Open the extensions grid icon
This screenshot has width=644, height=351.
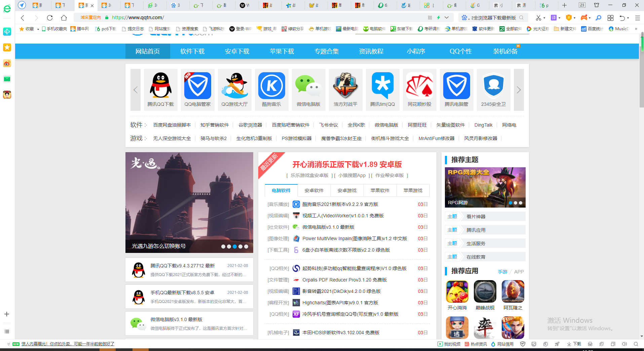click(x=610, y=18)
